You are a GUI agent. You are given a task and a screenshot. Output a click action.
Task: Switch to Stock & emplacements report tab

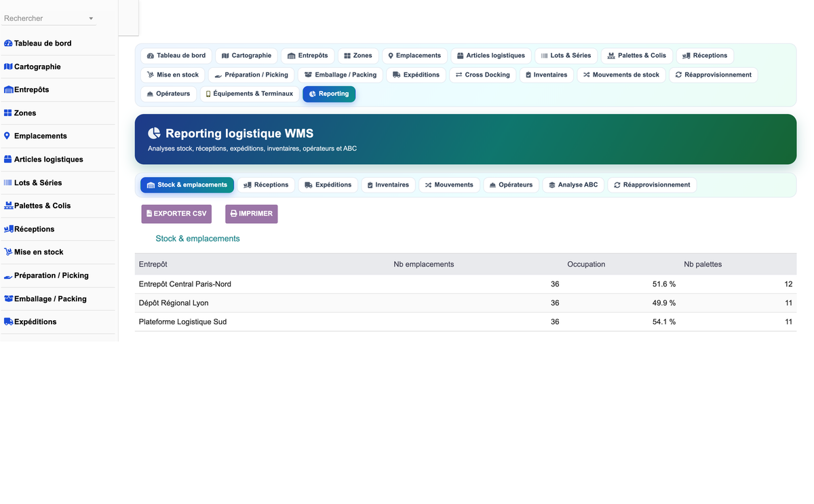[187, 185]
